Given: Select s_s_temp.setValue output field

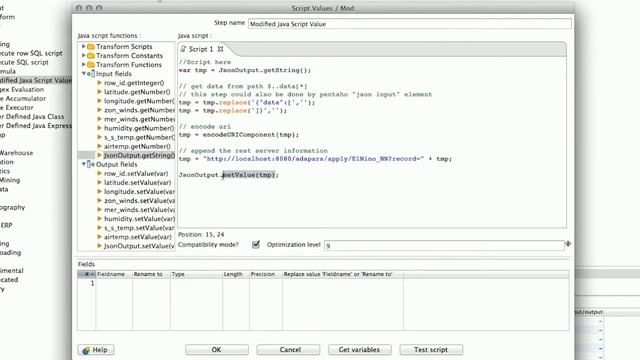Looking at the screenshot, I should [x=139, y=228].
